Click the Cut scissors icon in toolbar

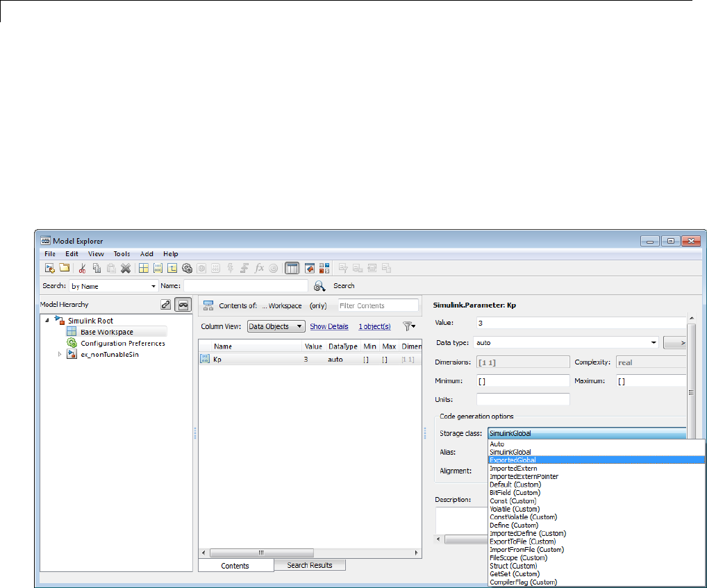coord(82,268)
